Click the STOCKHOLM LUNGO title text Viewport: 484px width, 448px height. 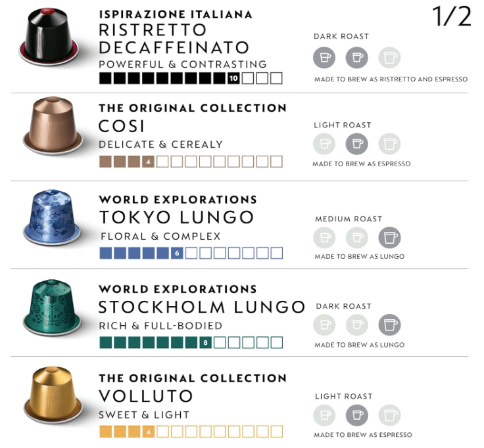202,307
